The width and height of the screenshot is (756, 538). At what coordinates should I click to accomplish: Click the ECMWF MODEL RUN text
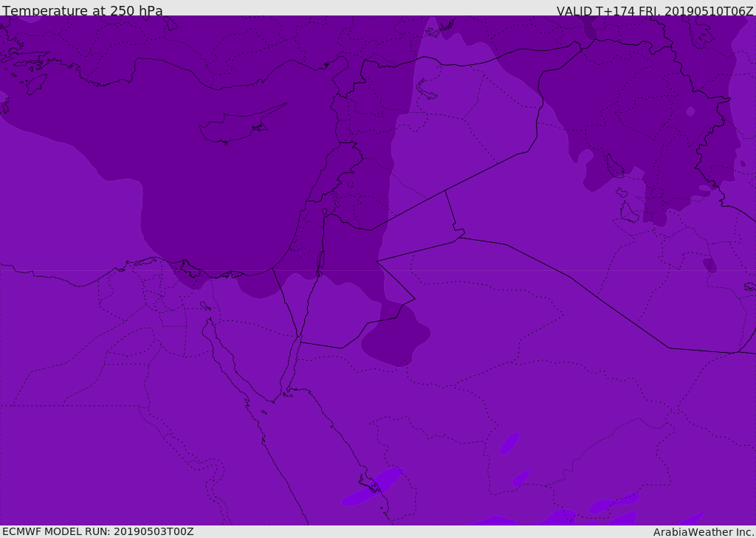tap(97, 531)
